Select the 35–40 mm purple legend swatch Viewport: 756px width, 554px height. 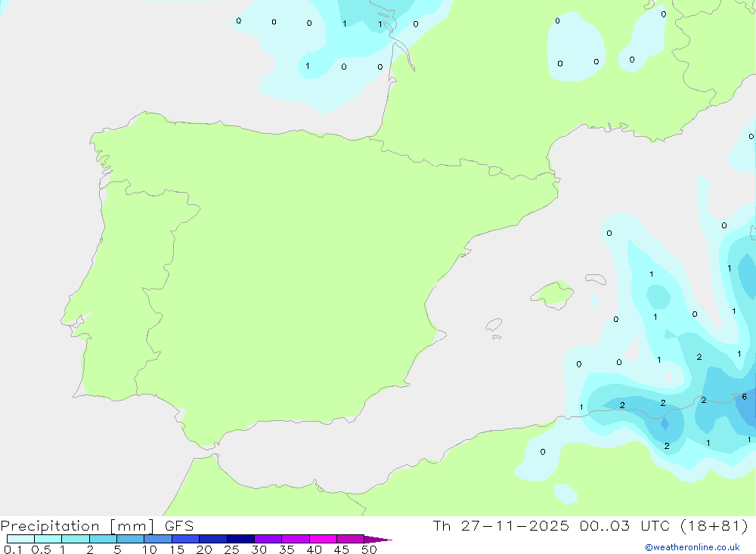point(295,539)
